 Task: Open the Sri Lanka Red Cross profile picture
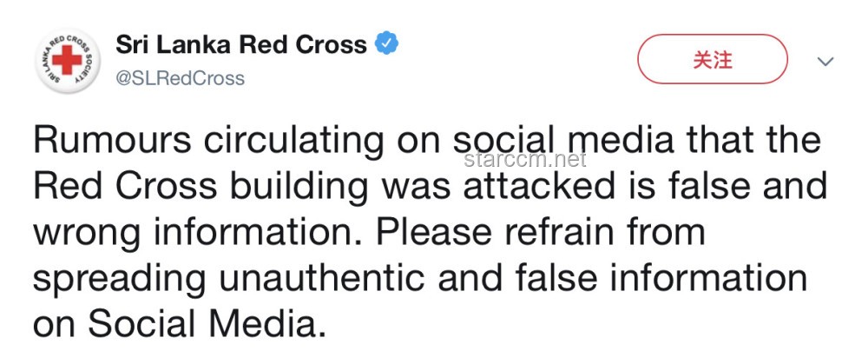pos(68,60)
